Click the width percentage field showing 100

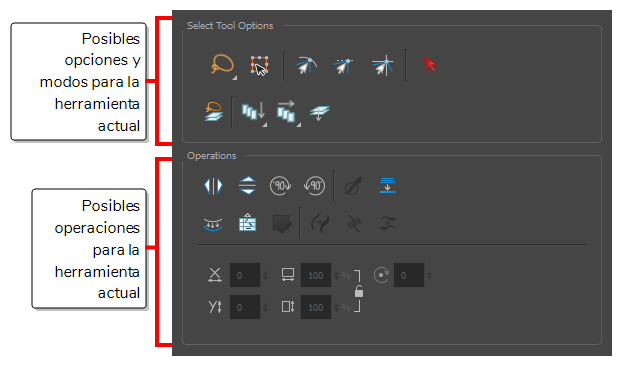point(316,275)
